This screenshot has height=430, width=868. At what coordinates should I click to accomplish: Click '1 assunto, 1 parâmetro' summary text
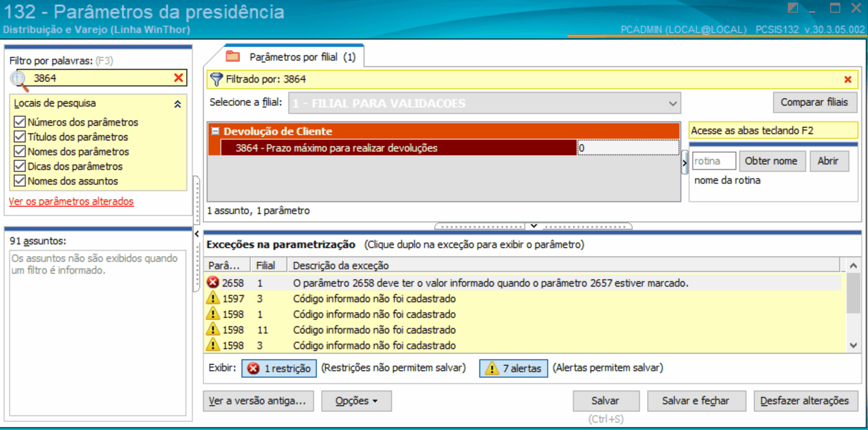(258, 211)
